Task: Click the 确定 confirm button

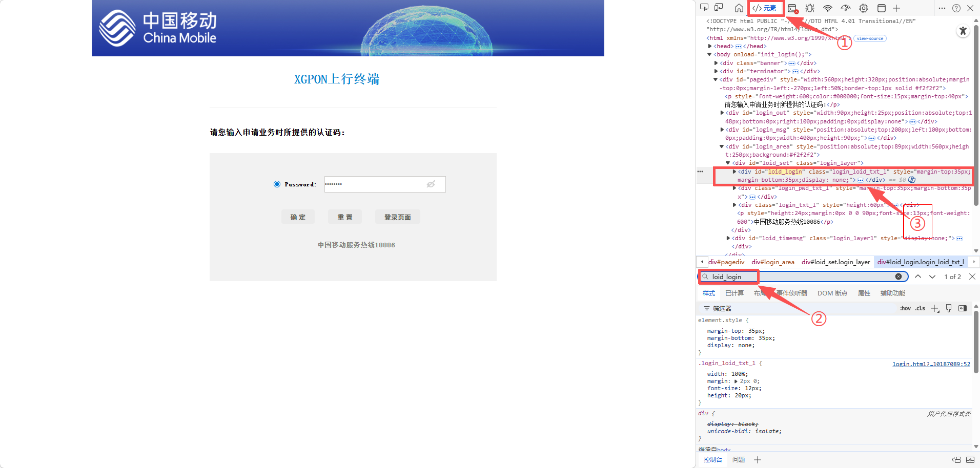Action: click(298, 217)
